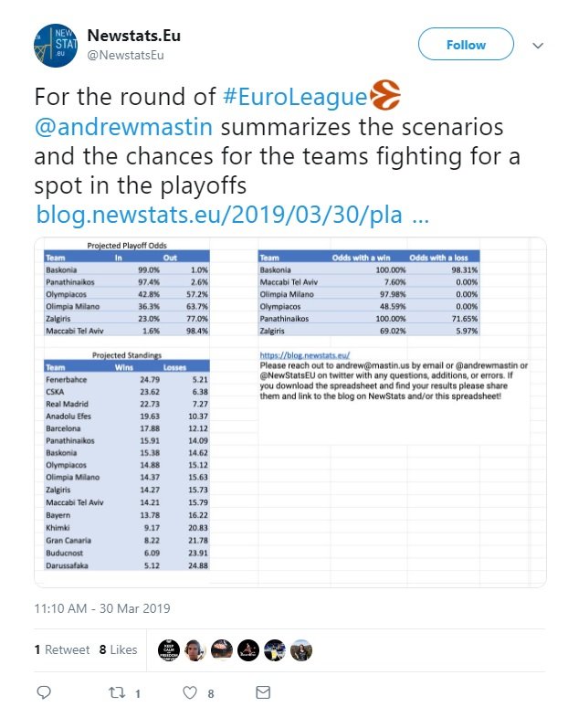Enlarge the playoff odds spreadsheet image
The image size is (568, 728).
(x=290, y=412)
